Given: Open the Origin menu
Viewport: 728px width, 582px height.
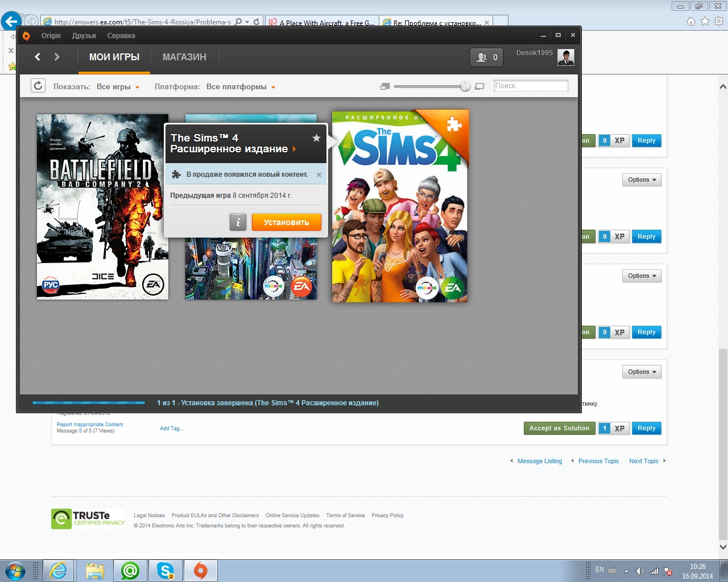Looking at the screenshot, I should (x=51, y=36).
